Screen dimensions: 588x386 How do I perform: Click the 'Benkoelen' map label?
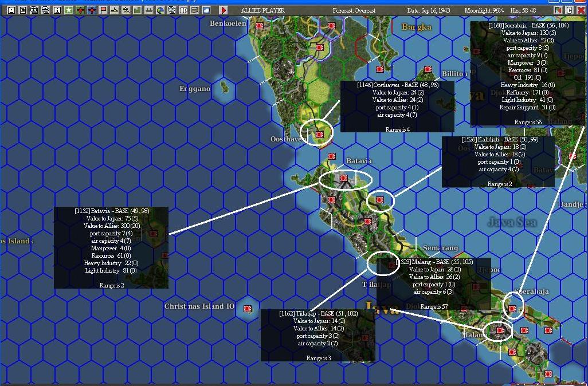(x=228, y=23)
